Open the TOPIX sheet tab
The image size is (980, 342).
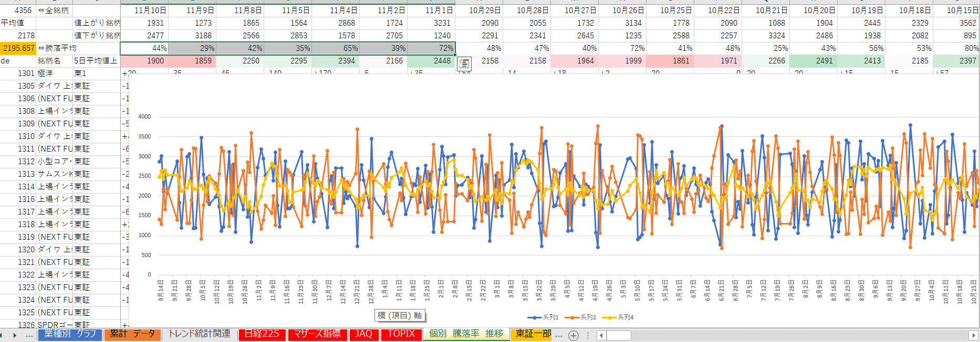coord(401,334)
